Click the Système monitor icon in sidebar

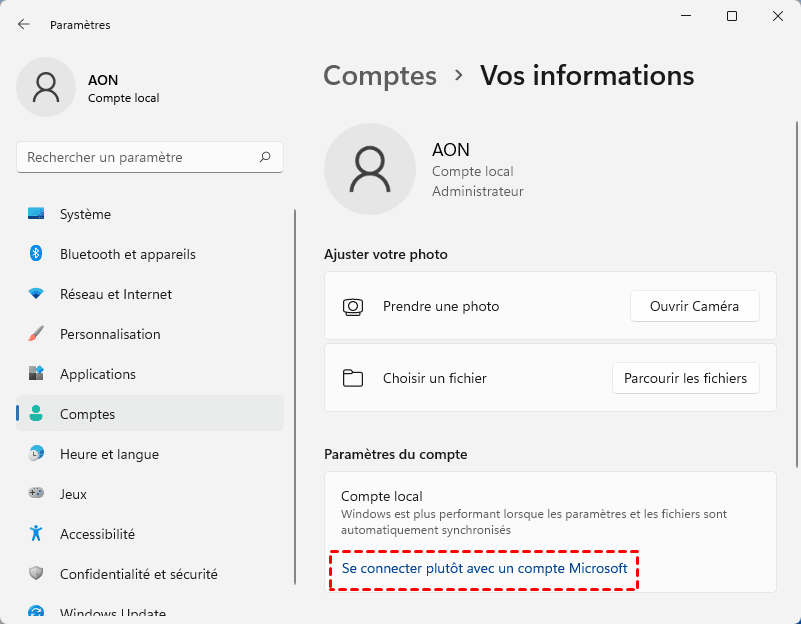pyautogui.click(x=36, y=214)
